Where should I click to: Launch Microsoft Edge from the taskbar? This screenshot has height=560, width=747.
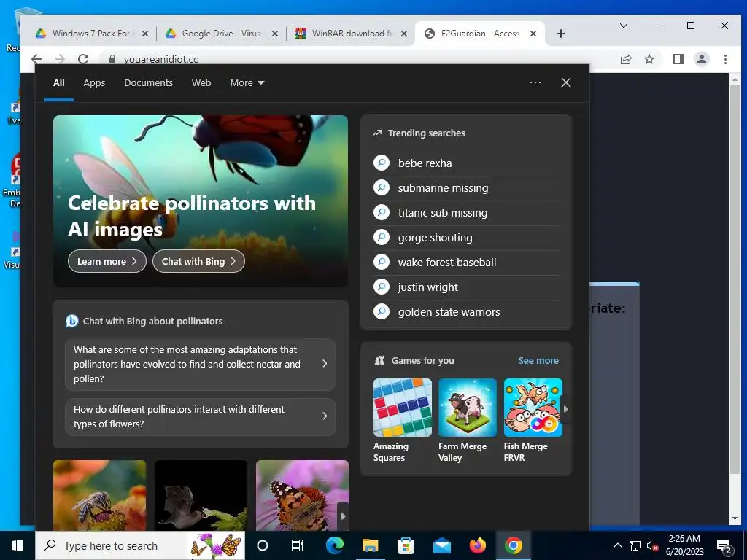(335, 545)
